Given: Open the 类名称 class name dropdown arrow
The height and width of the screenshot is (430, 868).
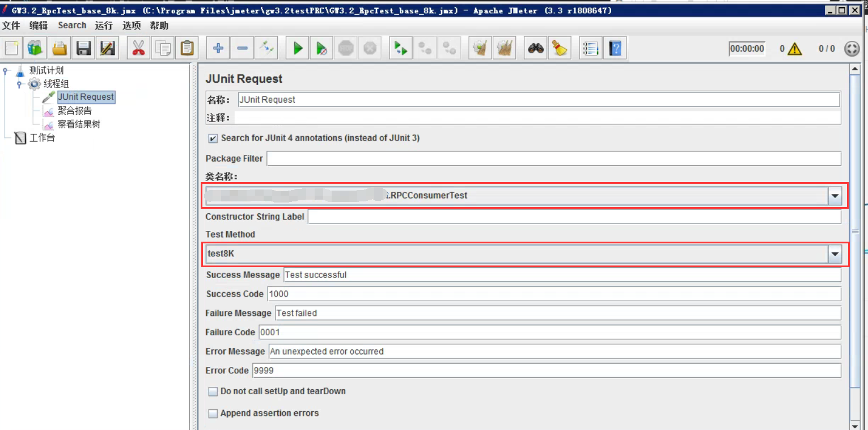Looking at the screenshot, I should tap(835, 196).
